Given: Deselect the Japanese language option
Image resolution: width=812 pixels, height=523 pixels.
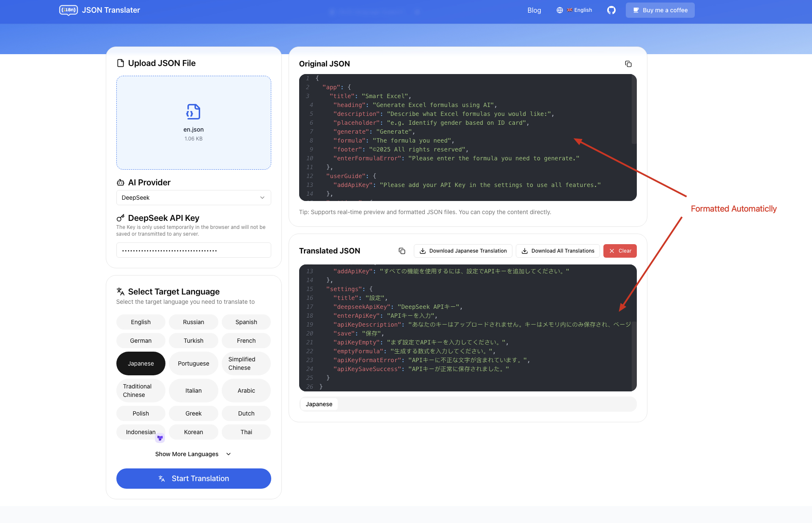Looking at the screenshot, I should pyautogui.click(x=140, y=363).
